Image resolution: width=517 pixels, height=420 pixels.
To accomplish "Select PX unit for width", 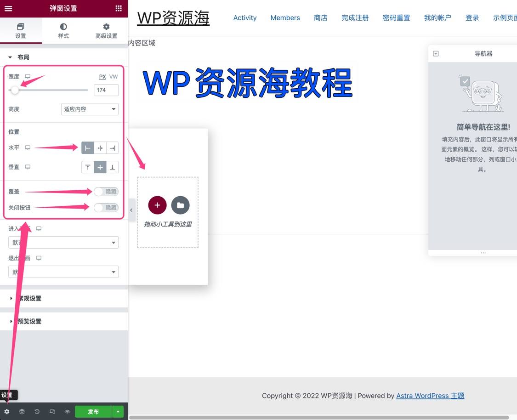I will pyautogui.click(x=102, y=77).
